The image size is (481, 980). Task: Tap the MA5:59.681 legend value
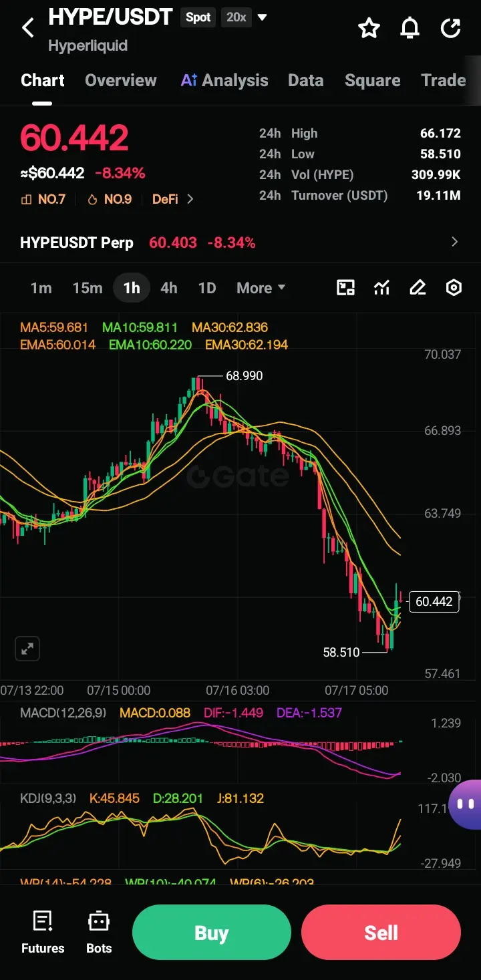click(54, 327)
